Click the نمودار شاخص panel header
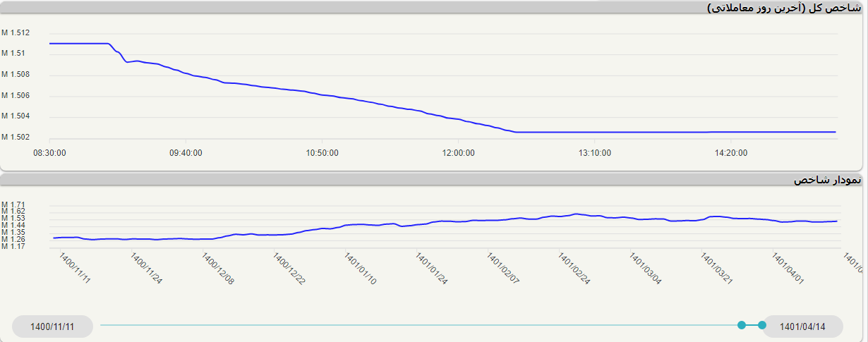This screenshot has width=868, height=342. click(827, 181)
